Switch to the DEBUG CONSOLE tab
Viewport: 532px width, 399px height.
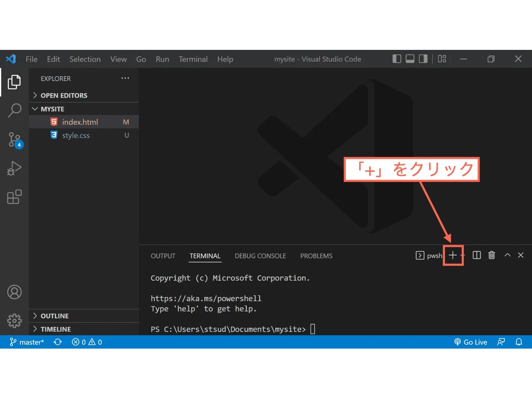coord(260,256)
